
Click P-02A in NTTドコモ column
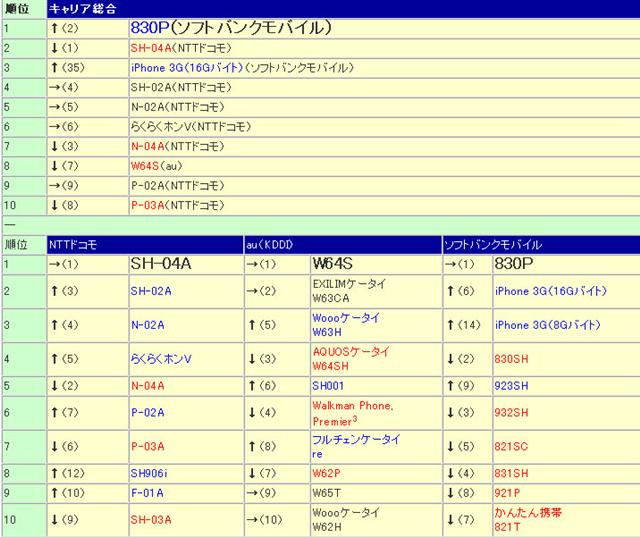point(148,413)
